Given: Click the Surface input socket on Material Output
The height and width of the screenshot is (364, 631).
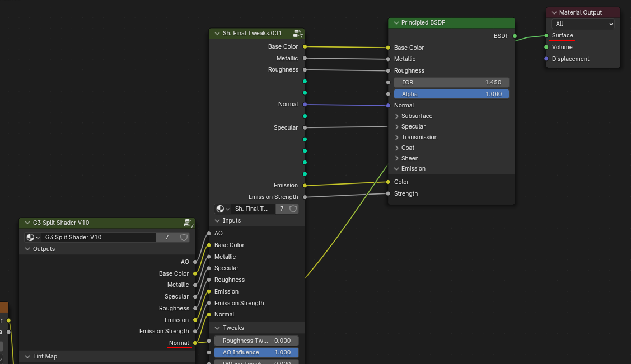Looking at the screenshot, I should click(546, 35).
